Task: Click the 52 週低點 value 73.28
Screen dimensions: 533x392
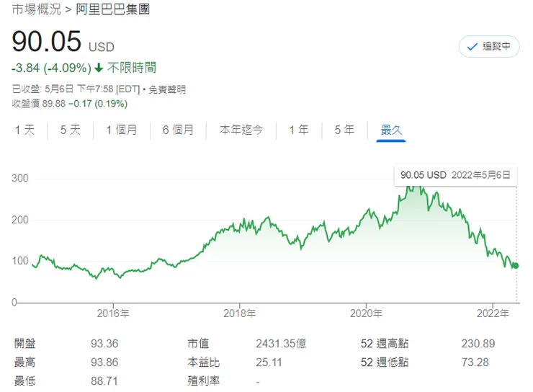Action: click(475, 362)
